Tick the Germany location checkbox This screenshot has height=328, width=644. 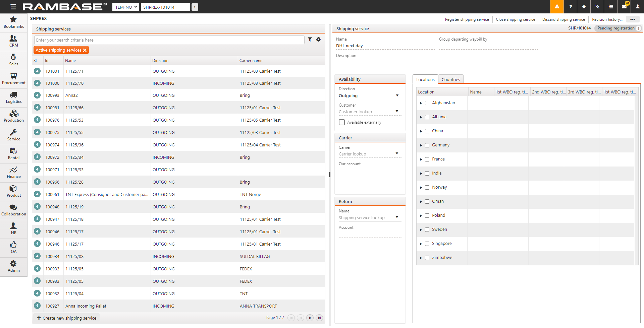coord(427,145)
